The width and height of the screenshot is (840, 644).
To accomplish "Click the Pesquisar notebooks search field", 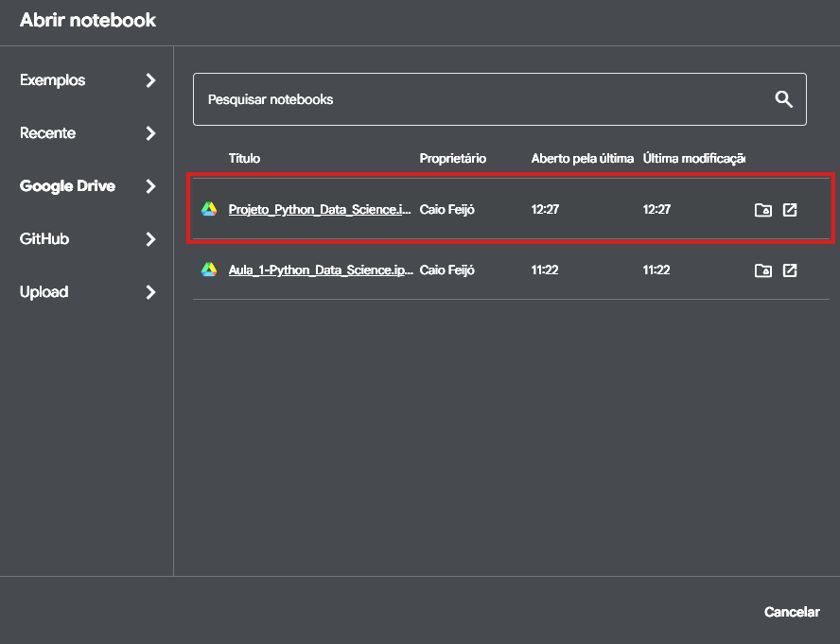I will (x=426, y=98).
